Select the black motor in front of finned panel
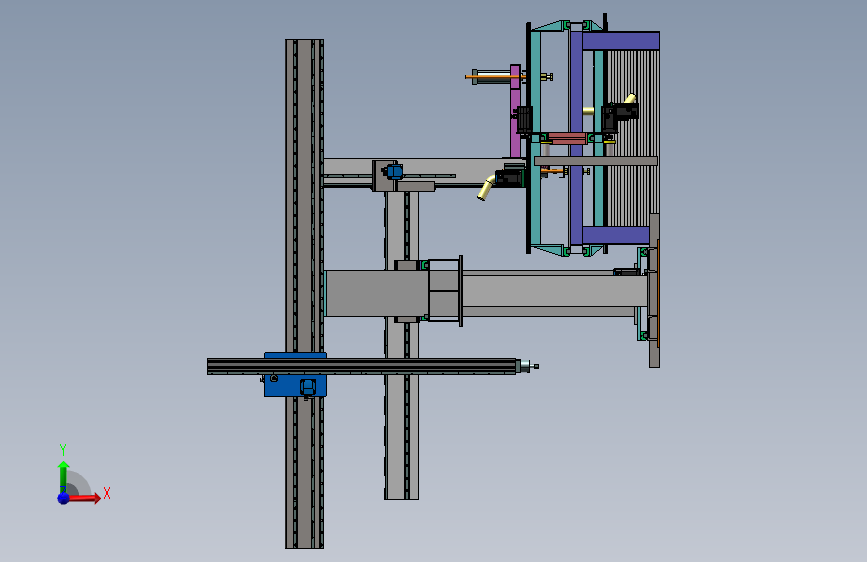Viewport: 867px width, 562px height. coord(619,115)
